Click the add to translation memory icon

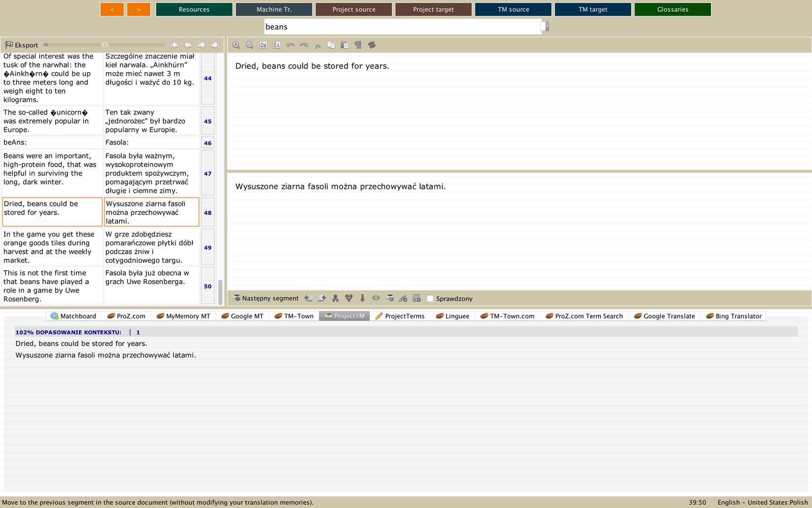tap(389, 298)
